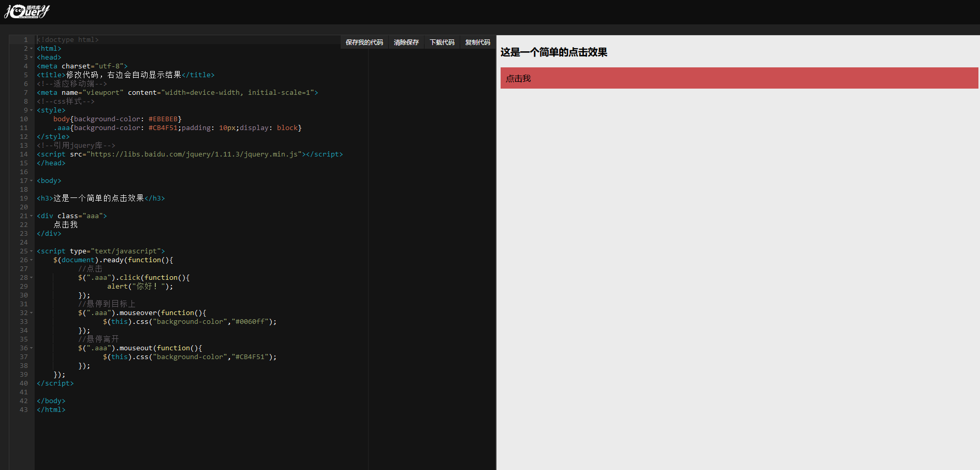This screenshot has width=980, height=470.
Task: Click the 下载代码 button
Action: pyautogui.click(x=442, y=42)
